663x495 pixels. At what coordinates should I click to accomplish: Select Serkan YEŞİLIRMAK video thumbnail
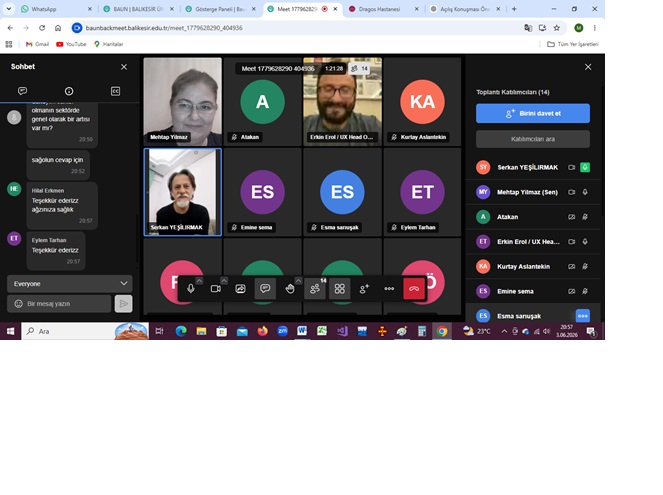[x=183, y=192]
